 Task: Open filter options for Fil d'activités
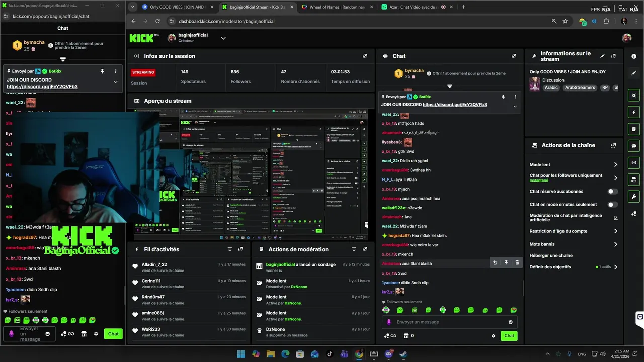click(x=230, y=249)
